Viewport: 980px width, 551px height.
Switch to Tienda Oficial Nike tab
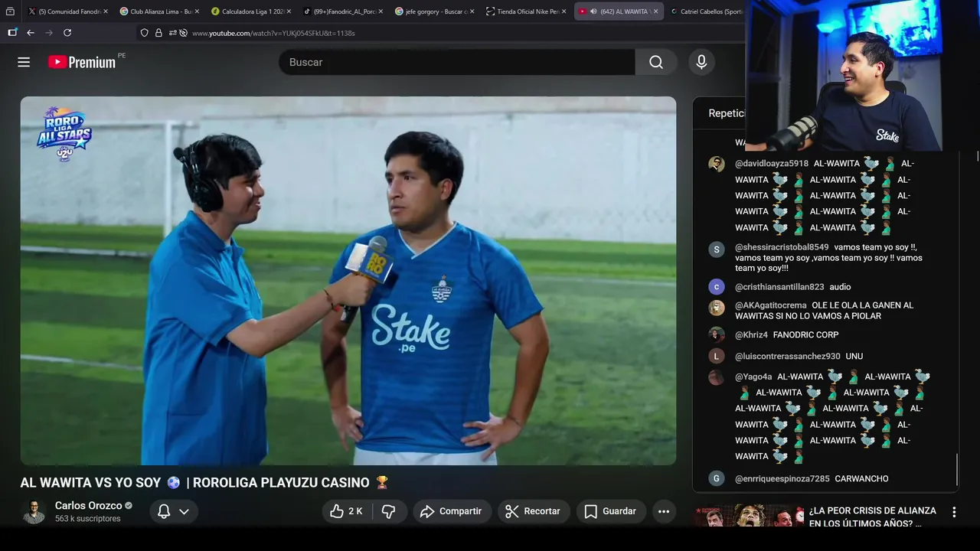(x=527, y=11)
